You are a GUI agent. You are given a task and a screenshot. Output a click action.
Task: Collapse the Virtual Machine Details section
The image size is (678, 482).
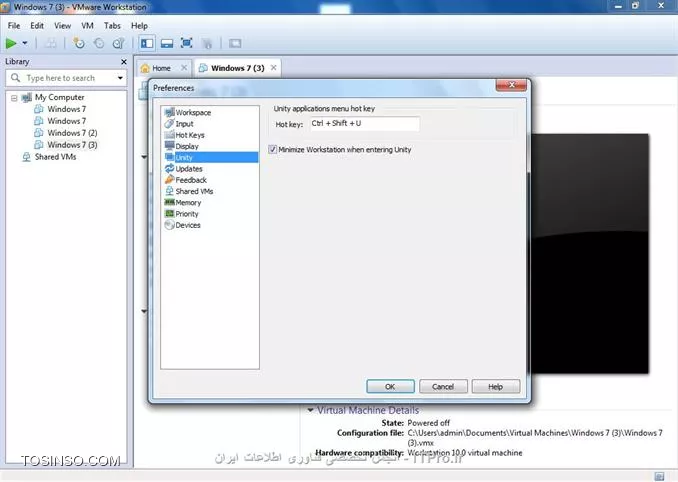coord(310,410)
